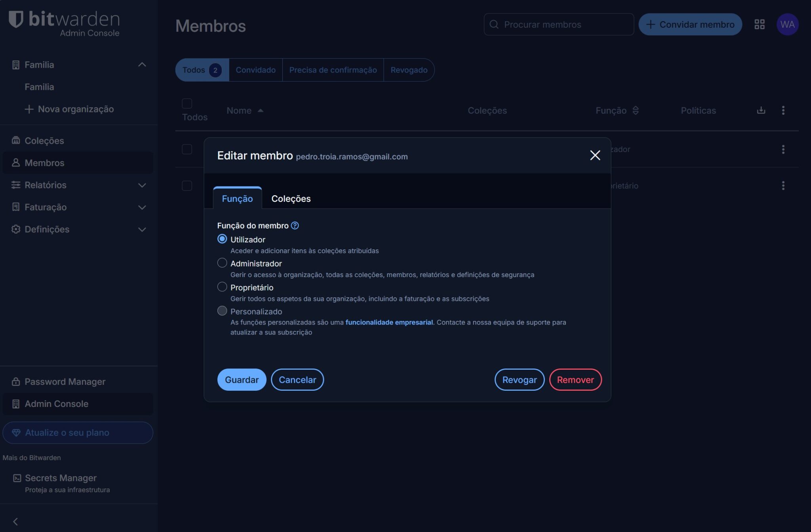
Task: Open the funcionalidade empresarial link
Action: coord(389,322)
